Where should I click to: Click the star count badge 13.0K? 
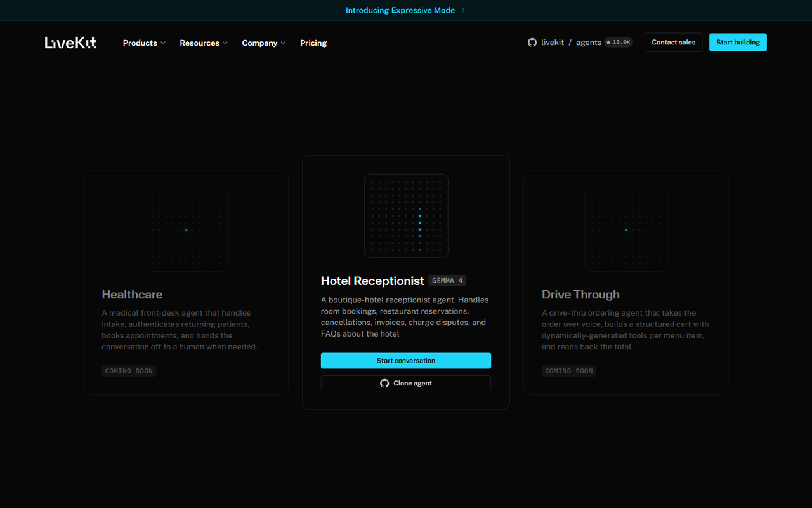(619, 43)
